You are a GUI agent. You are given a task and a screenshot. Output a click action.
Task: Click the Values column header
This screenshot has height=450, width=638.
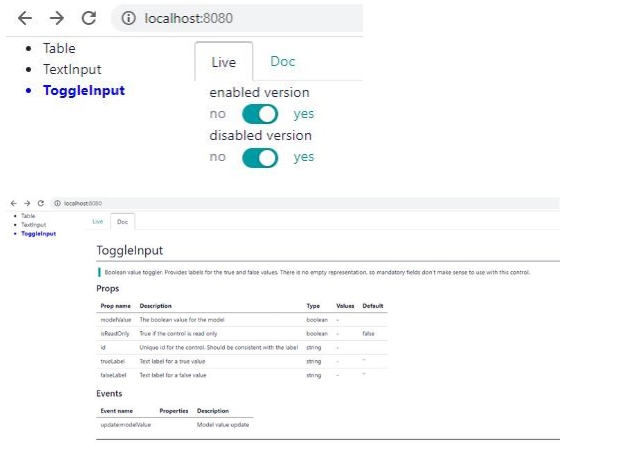pyautogui.click(x=345, y=306)
